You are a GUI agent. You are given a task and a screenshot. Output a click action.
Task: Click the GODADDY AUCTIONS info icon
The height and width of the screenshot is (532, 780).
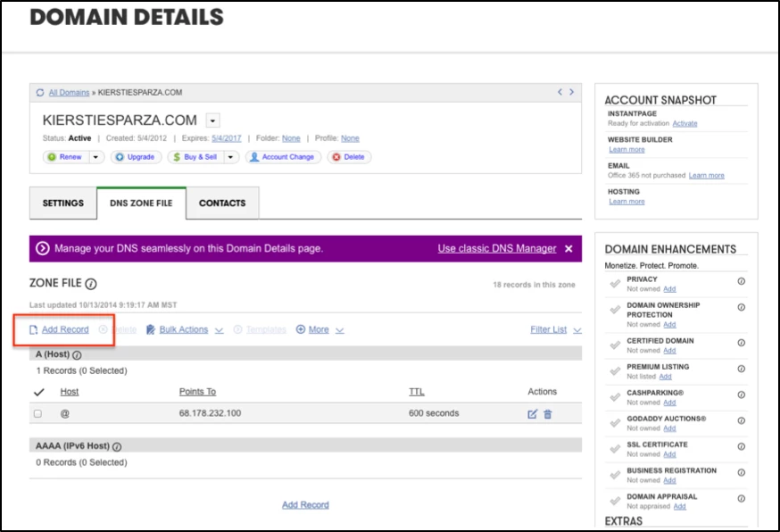pyautogui.click(x=742, y=420)
